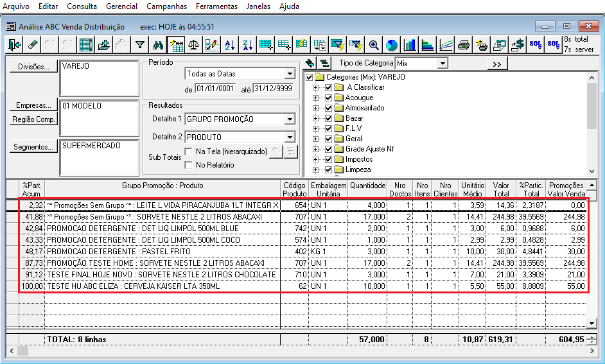Click the first SQL icon
605x364 pixels.
(535, 45)
